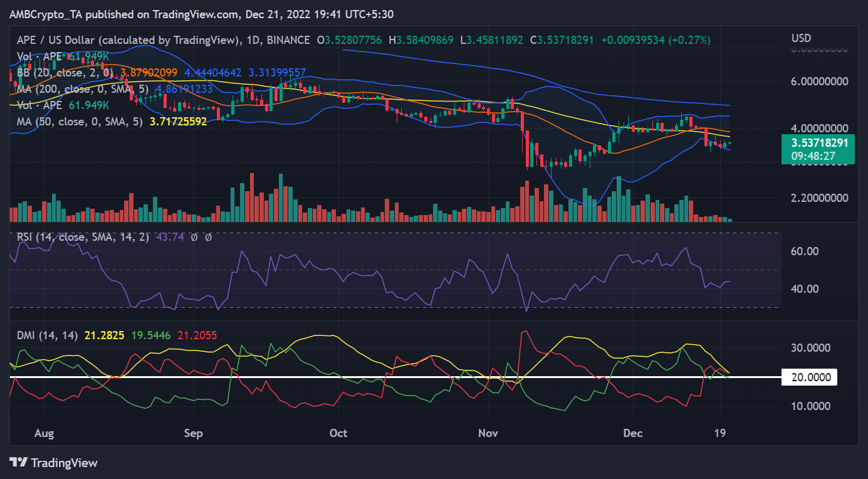Select the MA (50, close, 0, SMA, 5) legend

point(81,121)
